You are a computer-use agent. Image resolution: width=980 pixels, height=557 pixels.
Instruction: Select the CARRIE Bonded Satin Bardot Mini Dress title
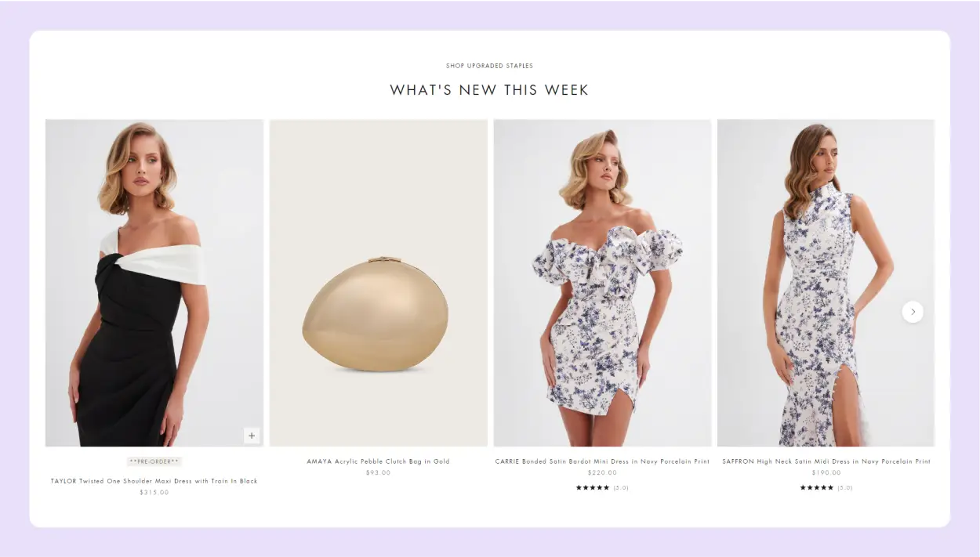[602, 461]
